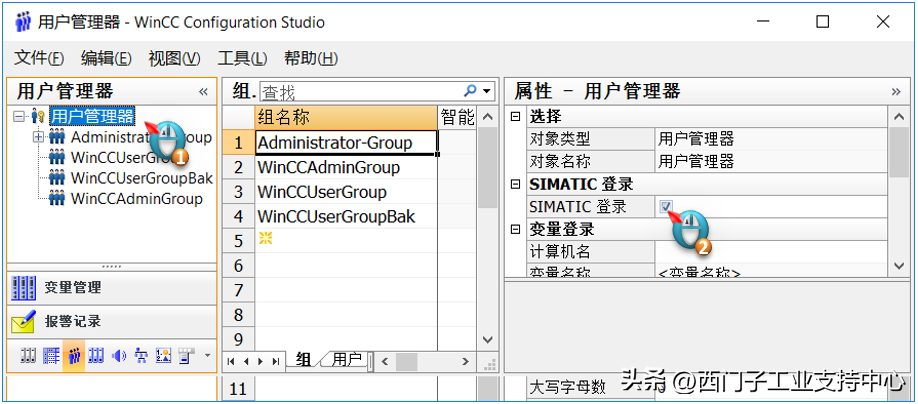The image size is (918, 404).
Task: Collapse the 选择 property section
Action: tap(516, 117)
